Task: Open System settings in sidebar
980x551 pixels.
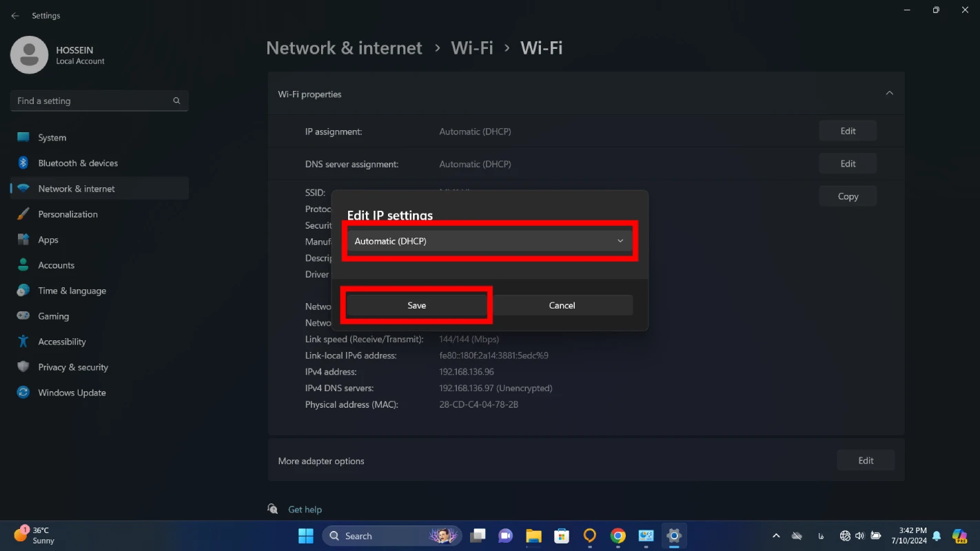Action: pyautogui.click(x=52, y=138)
